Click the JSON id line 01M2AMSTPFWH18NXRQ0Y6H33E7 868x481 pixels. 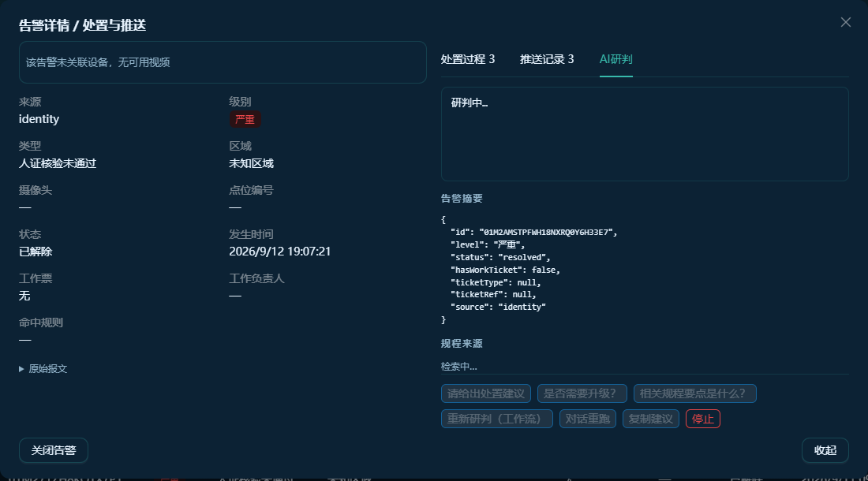coord(533,232)
